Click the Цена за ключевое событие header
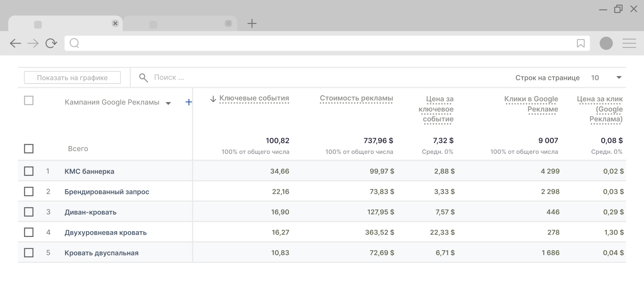The height and width of the screenshot is (298, 644). click(436, 109)
